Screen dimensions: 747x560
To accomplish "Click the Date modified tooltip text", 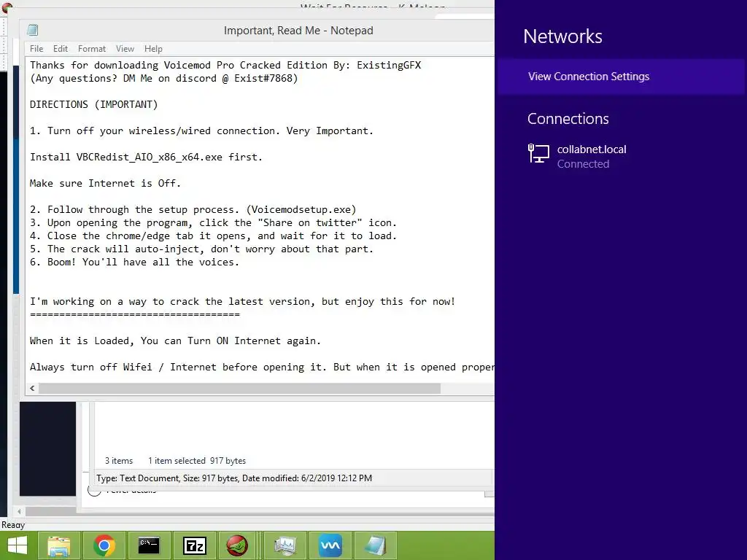I will point(234,478).
